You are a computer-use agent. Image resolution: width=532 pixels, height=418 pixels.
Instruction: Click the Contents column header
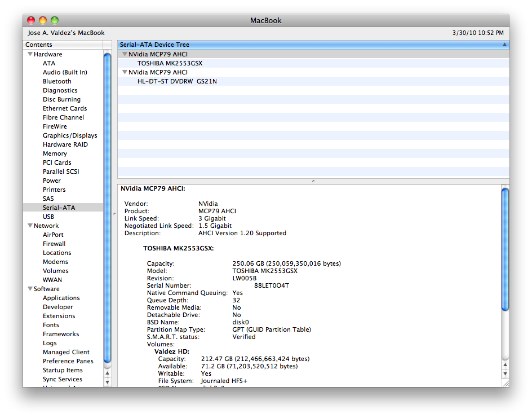coord(63,45)
